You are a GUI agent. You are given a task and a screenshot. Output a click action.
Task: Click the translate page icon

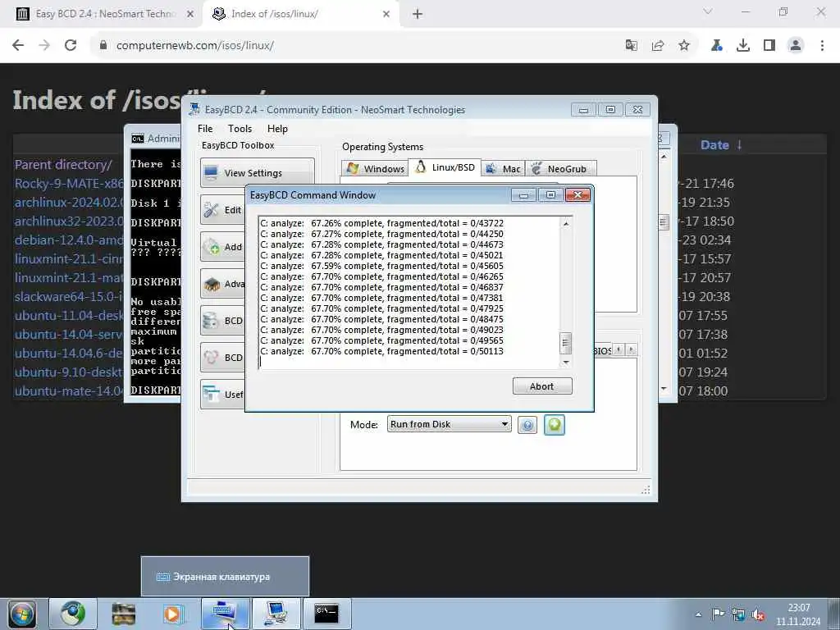coord(632,46)
